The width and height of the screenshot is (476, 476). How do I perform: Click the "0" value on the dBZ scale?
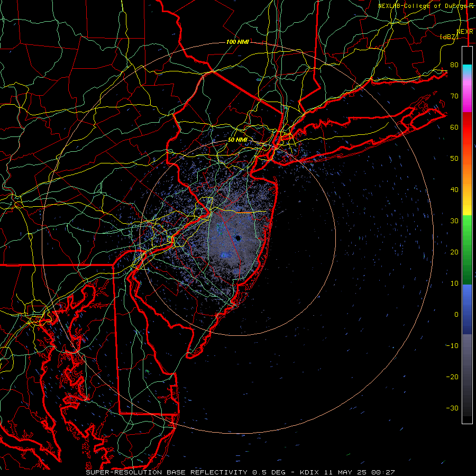[456, 315]
